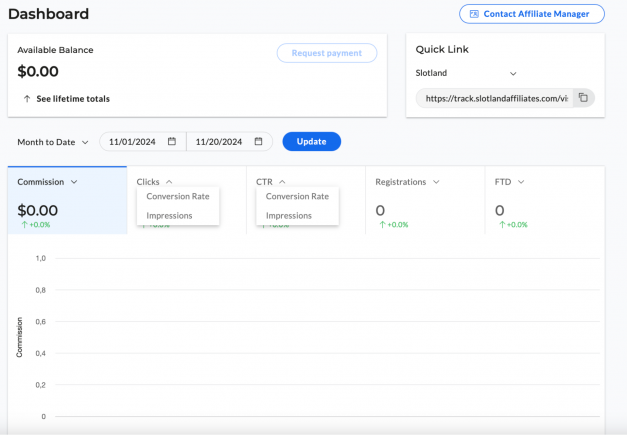Click the up arrow beside lifetime totals
This screenshot has height=435, width=627.
pyautogui.click(x=27, y=99)
